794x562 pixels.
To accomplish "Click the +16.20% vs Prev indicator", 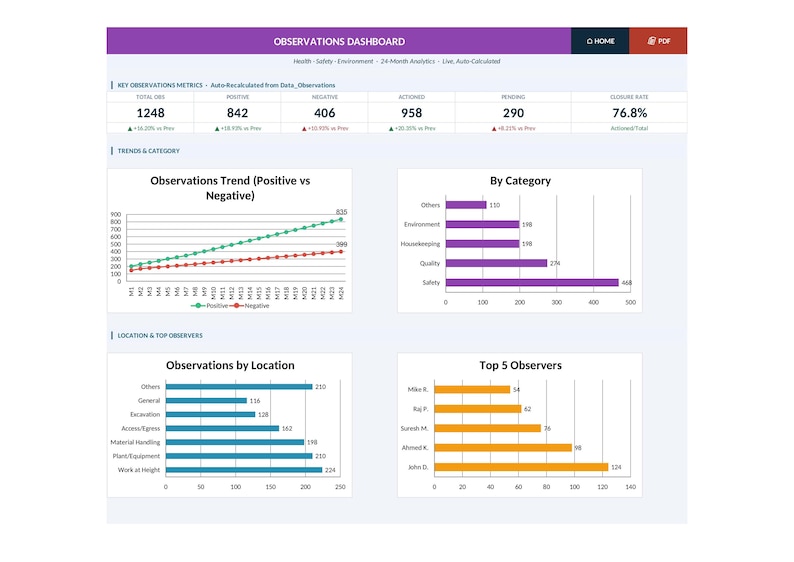I will point(151,129).
